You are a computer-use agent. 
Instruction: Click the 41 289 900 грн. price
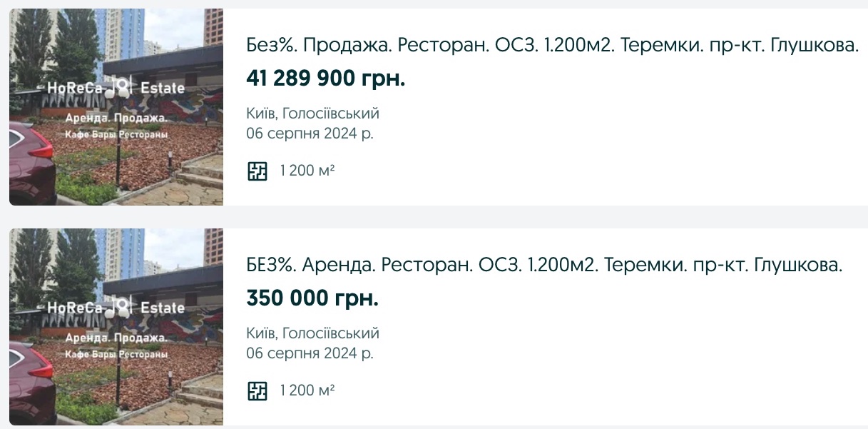click(x=325, y=78)
